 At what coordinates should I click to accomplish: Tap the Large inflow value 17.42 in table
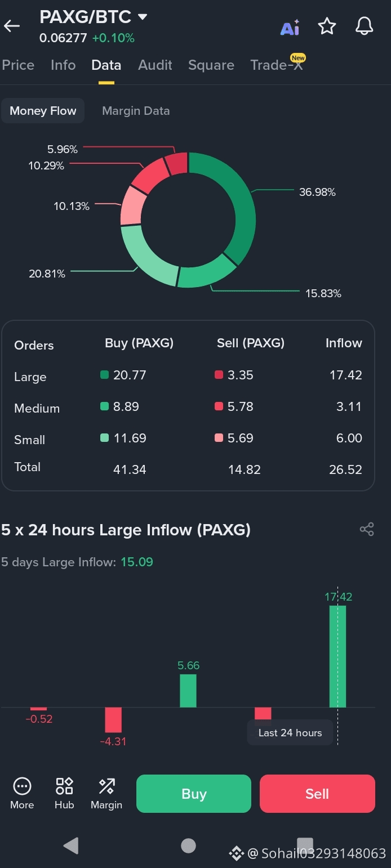[345, 375]
